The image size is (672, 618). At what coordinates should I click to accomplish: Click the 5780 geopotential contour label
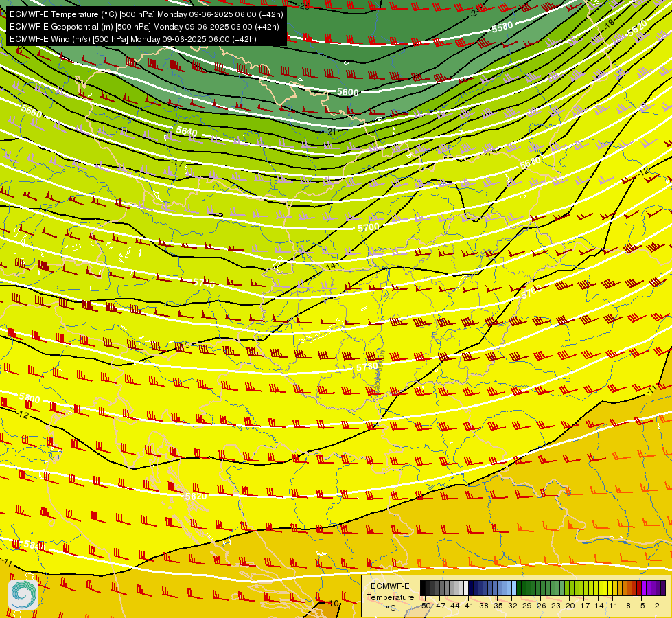click(x=367, y=367)
